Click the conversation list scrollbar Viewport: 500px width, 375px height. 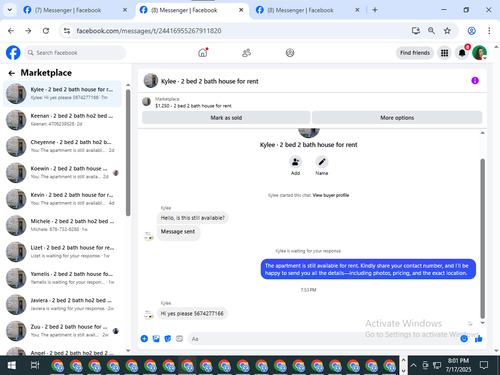click(128, 153)
